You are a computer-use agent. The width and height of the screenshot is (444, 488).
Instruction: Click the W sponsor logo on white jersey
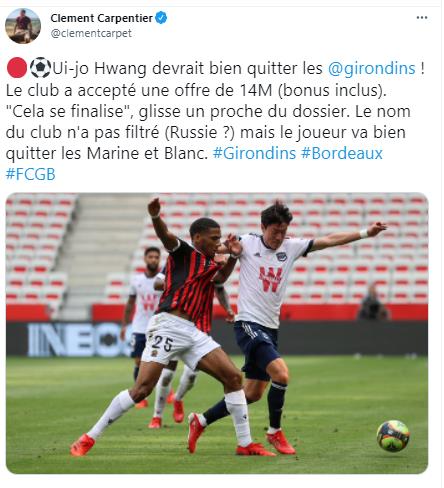271,279
